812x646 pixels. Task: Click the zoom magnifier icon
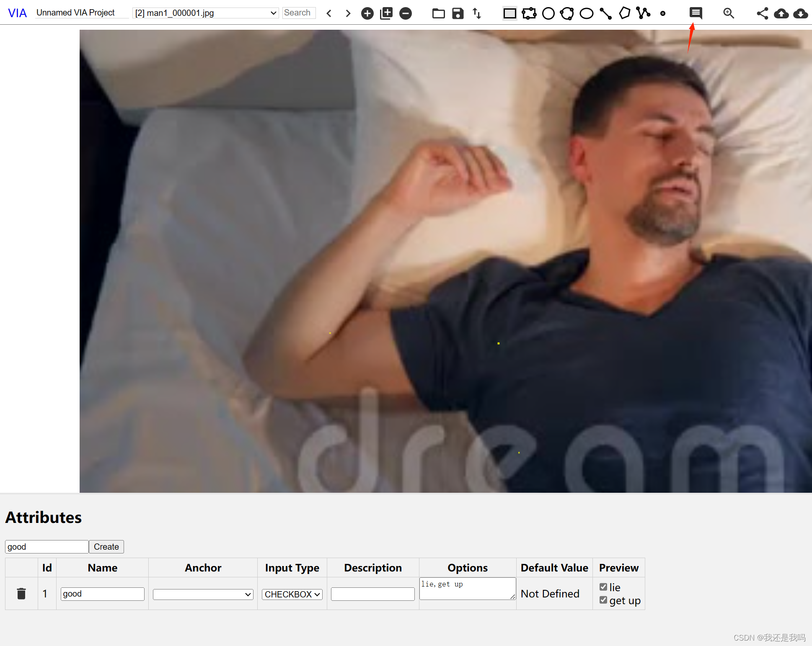(729, 13)
